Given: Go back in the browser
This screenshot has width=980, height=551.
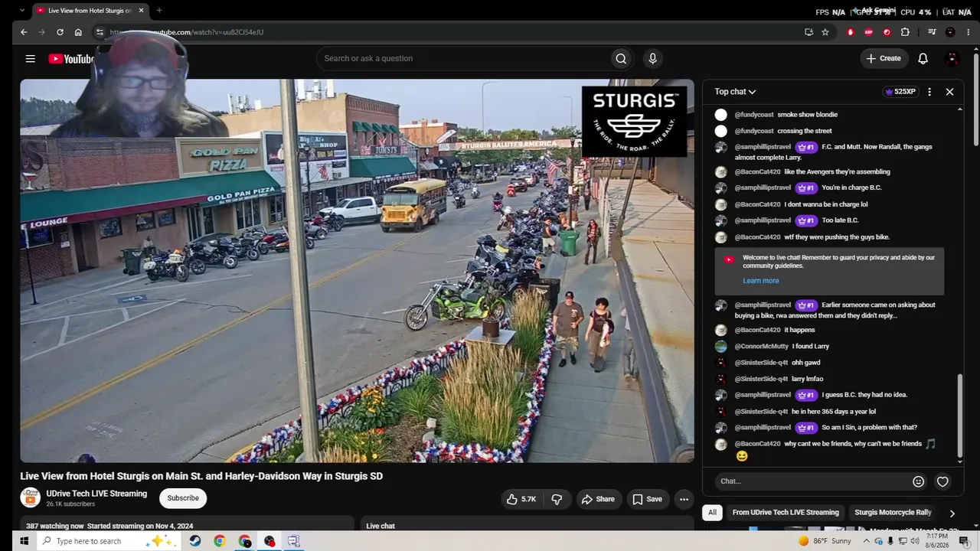Looking at the screenshot, I should point(24,32).
